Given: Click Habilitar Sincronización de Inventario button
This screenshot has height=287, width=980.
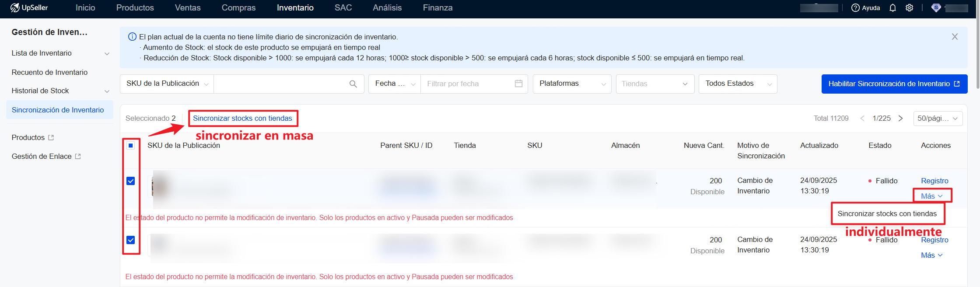Looking at the screenshot, I should point(894,84).
